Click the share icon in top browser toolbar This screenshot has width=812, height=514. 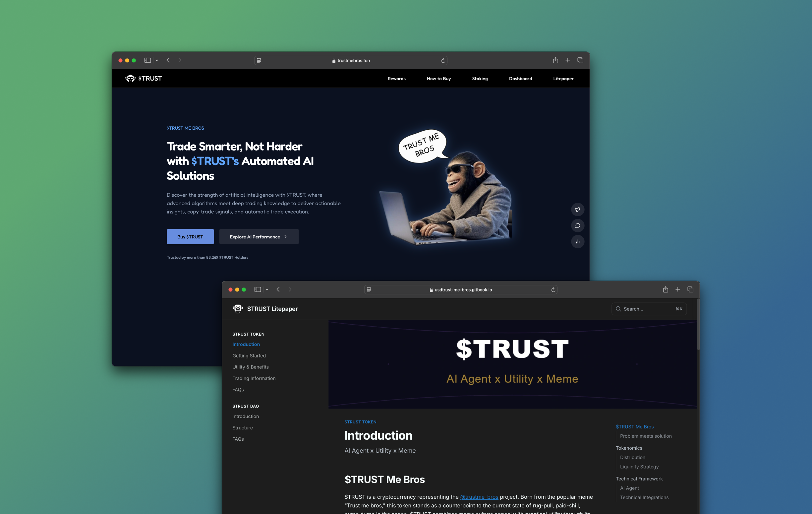555,60
